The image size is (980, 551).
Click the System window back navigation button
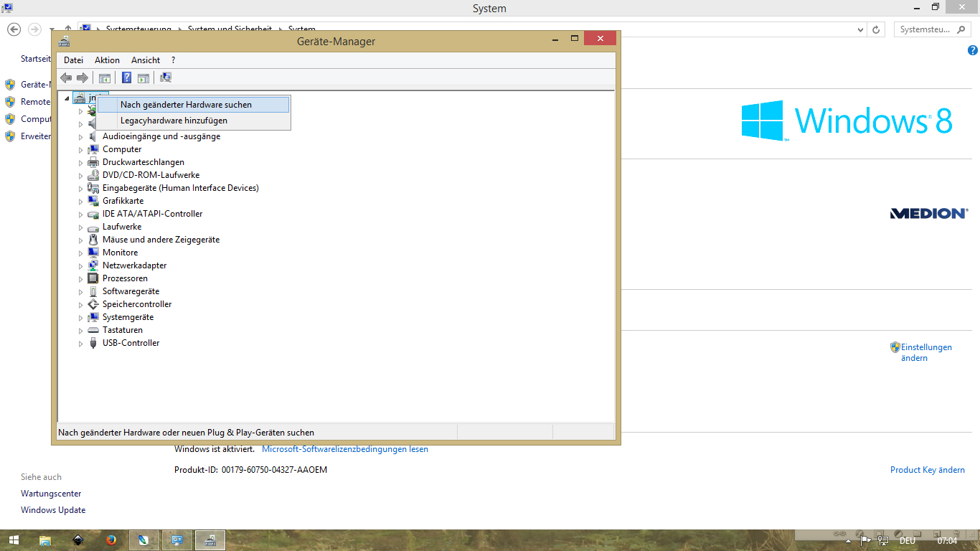tap(14, 29)
